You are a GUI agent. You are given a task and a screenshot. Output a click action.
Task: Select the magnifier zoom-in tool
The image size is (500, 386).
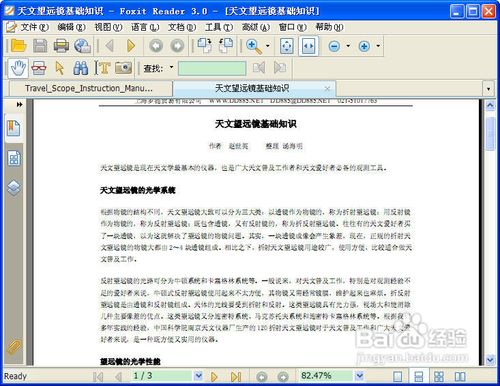coord(254,46)
